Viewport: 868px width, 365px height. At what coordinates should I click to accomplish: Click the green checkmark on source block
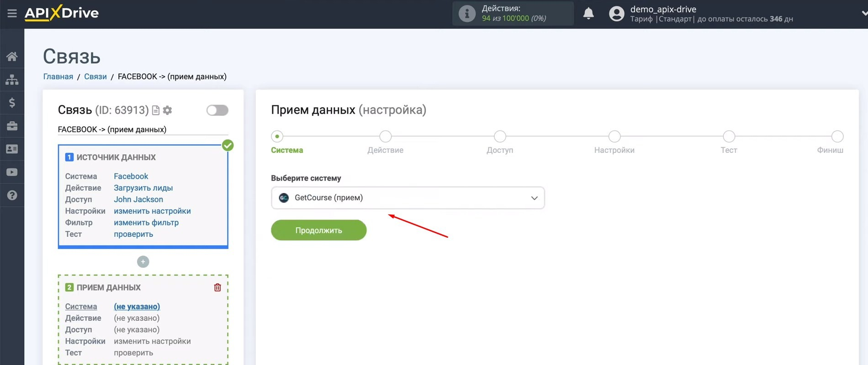[228, 146]
